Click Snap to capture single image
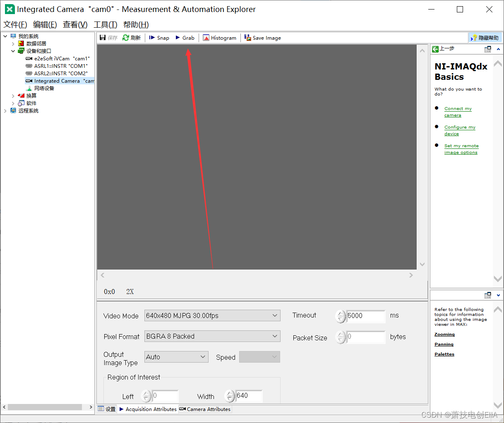Image resolution: width=504 pixels, height=423 pixels. pos(159,38)
